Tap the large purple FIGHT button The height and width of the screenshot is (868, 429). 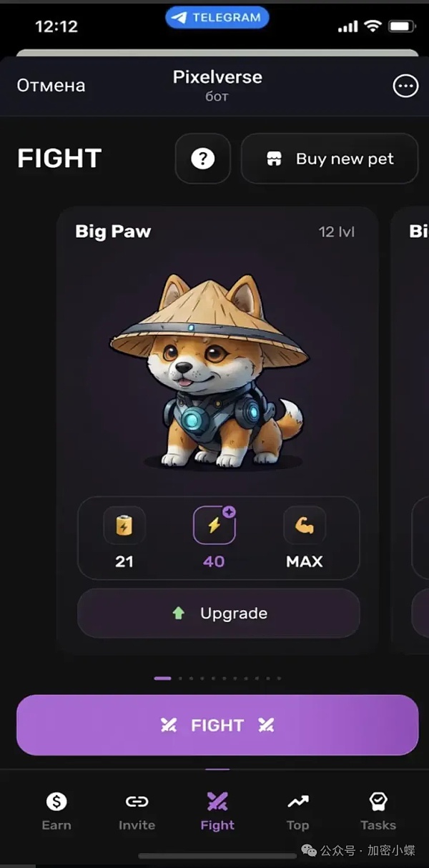click(217, 725)
